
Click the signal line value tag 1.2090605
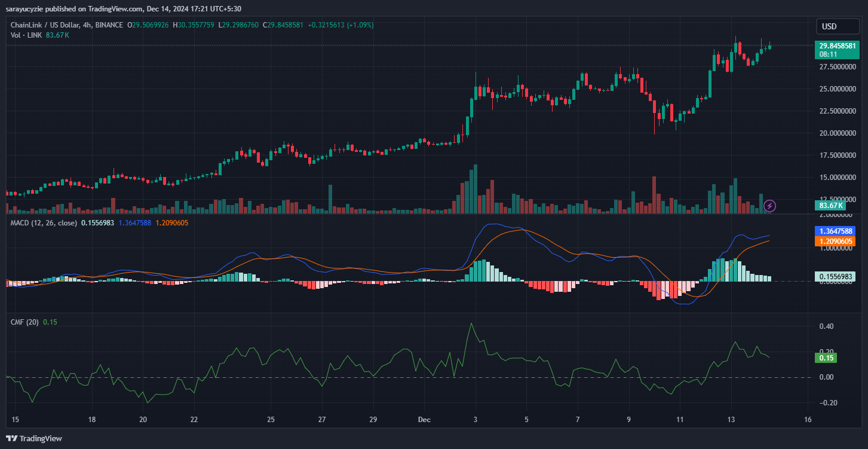[836, 241]
